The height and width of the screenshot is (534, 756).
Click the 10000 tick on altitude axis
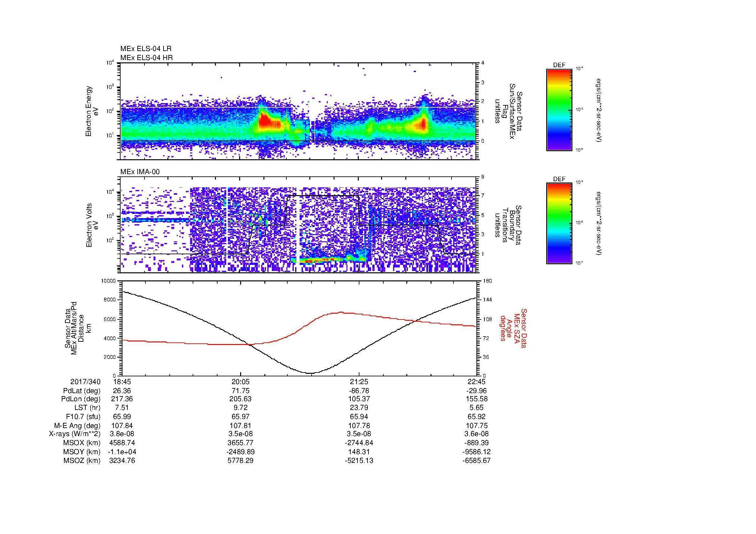click(x=108, y=281)
